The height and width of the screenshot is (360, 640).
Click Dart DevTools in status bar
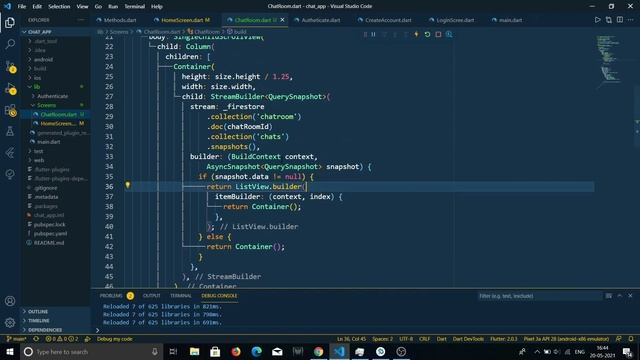click(x=468, y=339)
